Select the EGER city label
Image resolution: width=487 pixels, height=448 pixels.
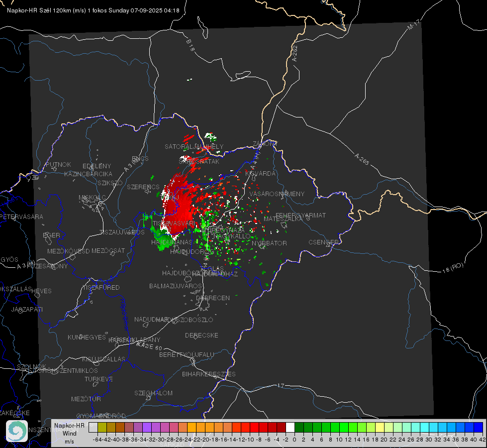click(x=52, y=235)
